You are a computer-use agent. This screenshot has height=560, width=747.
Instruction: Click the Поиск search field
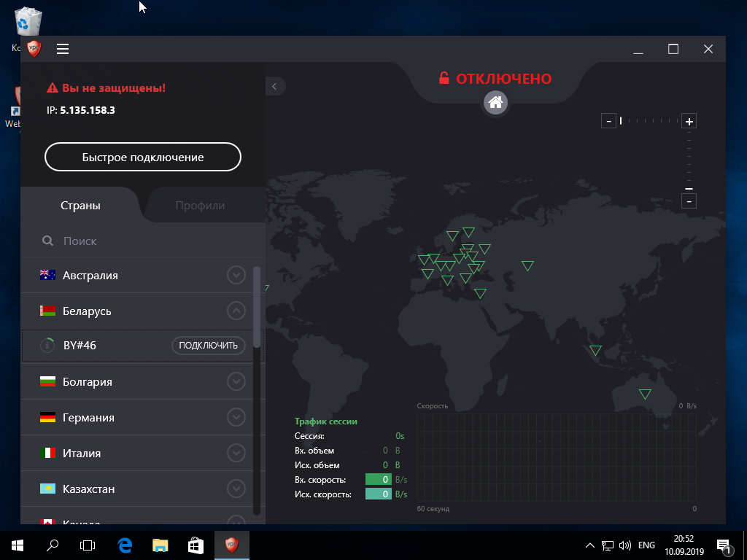click(146, 241)
